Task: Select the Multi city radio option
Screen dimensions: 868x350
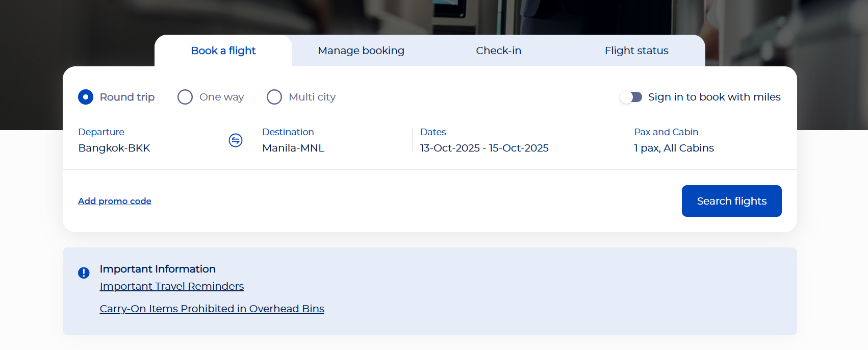Action: coord(274,97)
